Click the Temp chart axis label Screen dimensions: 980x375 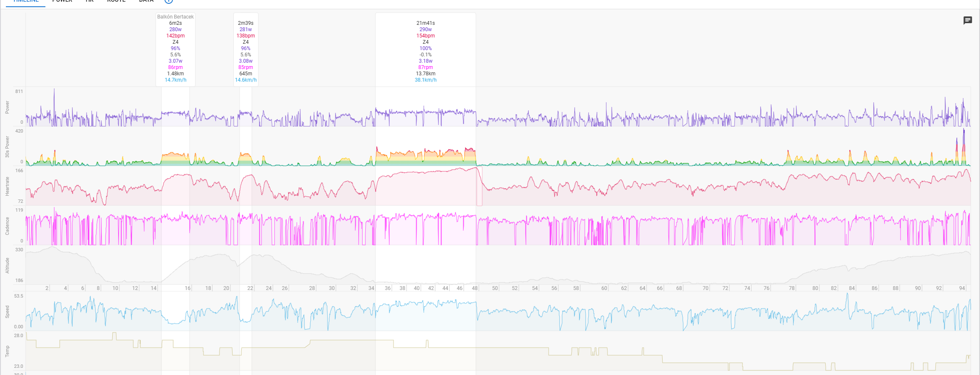(7, 351)
